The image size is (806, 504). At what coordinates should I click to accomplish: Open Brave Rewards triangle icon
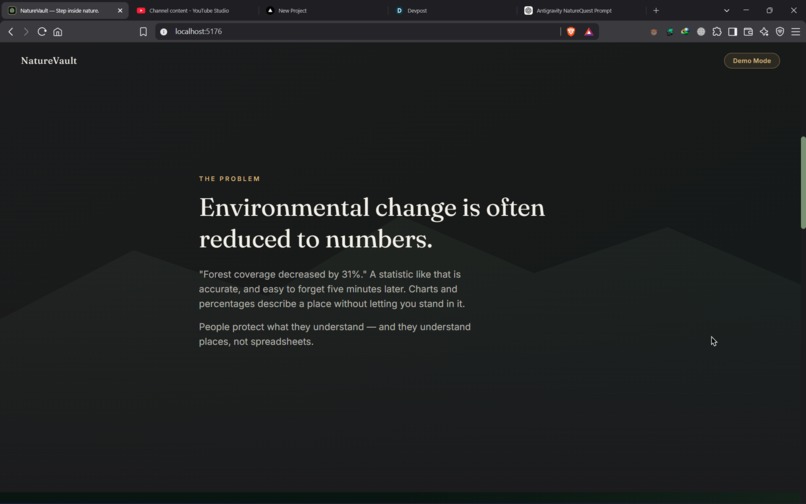589,32
